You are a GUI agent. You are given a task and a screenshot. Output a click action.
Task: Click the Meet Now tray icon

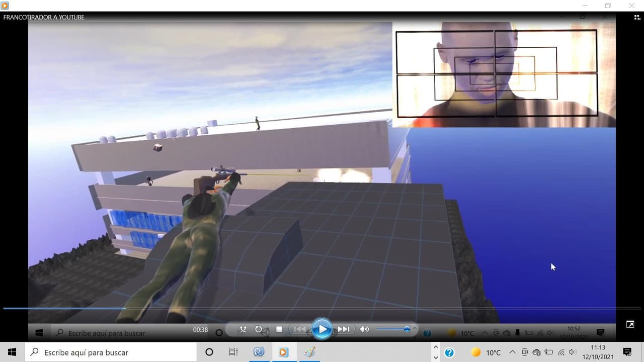[x=525, y=352]
